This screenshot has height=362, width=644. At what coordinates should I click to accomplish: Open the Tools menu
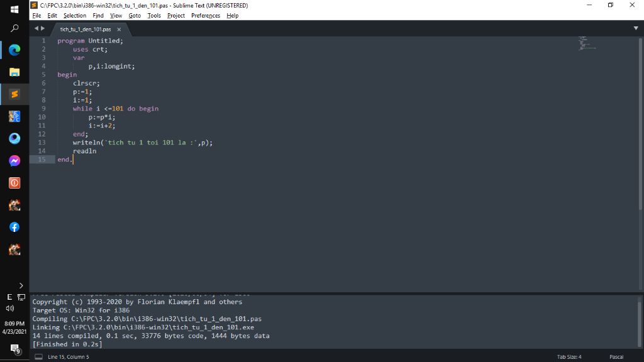click(x=154, y=16)
